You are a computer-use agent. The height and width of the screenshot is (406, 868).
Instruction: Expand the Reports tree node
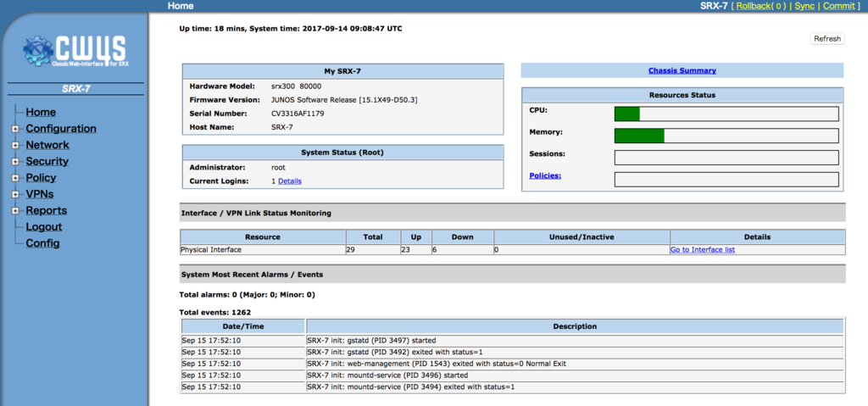15,211
